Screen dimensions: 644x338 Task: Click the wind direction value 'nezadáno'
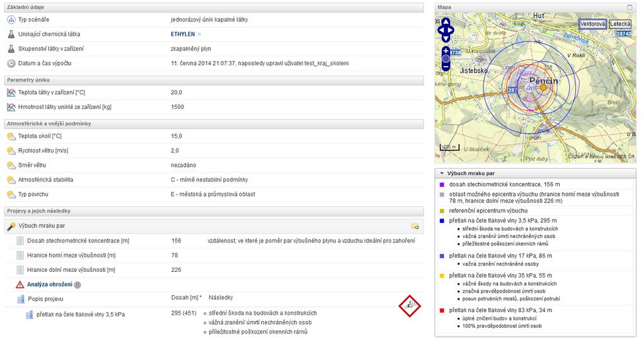coord(183,165)
